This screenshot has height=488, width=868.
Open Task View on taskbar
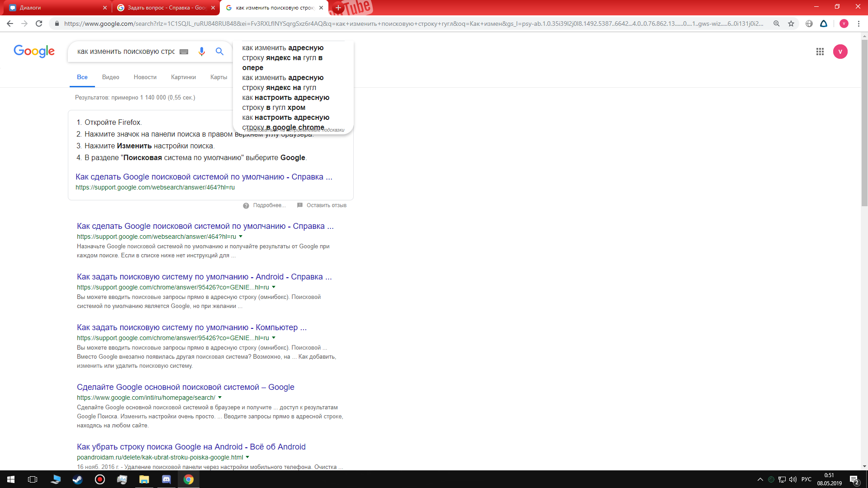(33, 479)
